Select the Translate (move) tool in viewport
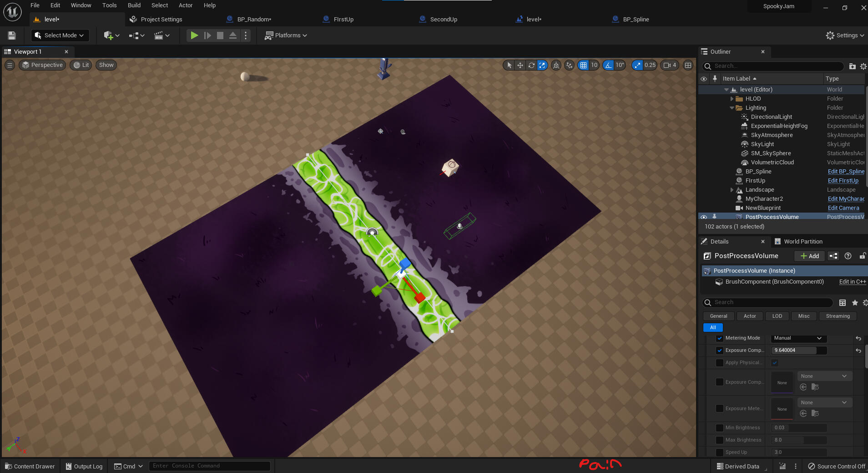This screenshot has height=473, width=868. click(x=520, y=65)
